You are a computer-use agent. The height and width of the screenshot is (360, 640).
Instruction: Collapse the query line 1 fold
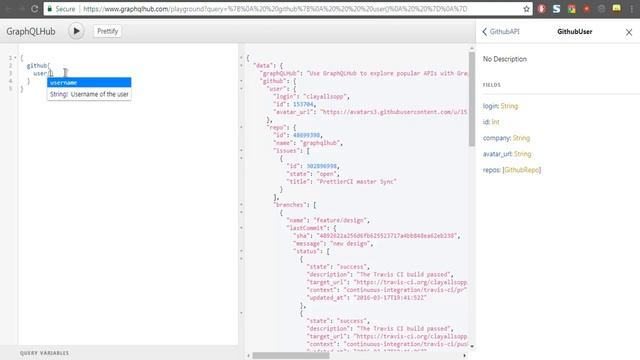[x=16, y=58]
